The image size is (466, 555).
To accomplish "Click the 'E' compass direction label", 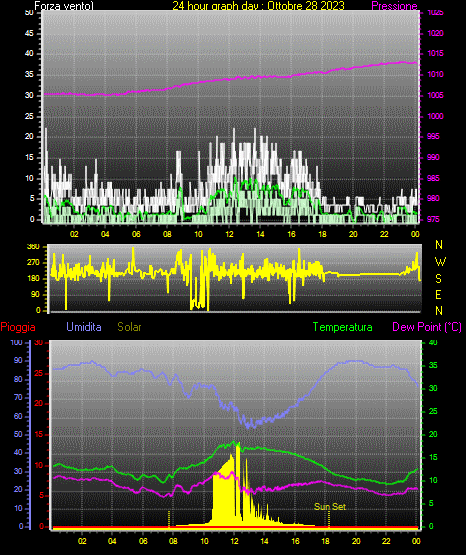I will point(438,294).
